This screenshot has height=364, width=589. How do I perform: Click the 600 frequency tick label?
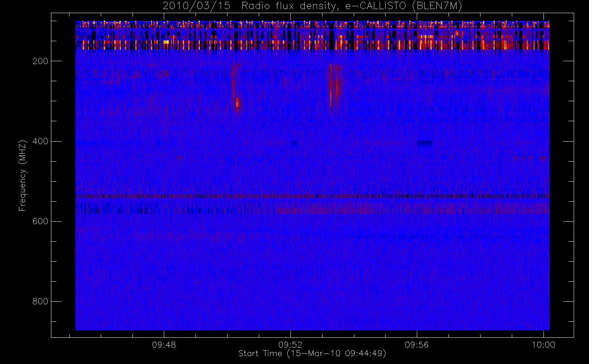[x=40, y=221]
